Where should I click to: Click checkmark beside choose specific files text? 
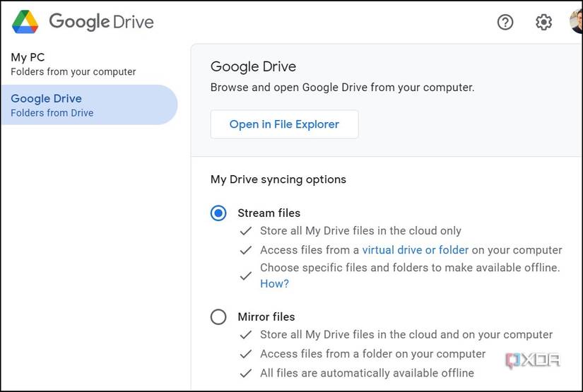(246, 275)
